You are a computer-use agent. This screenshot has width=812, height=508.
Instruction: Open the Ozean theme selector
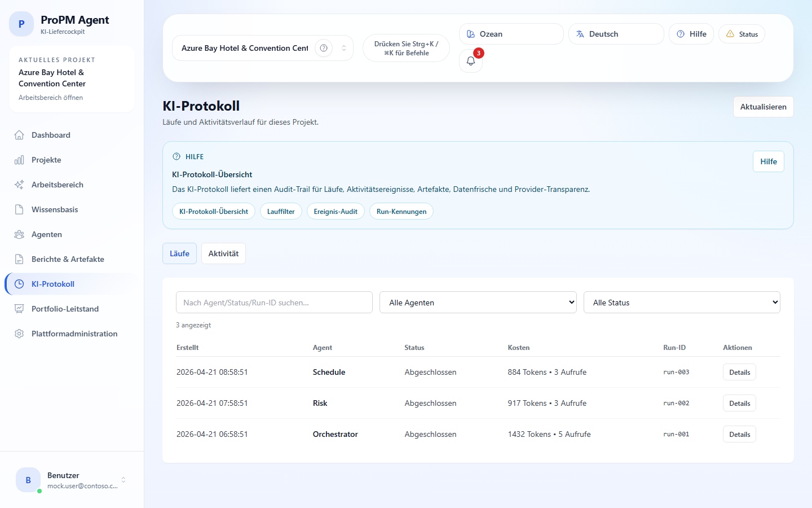coord(511,34)
